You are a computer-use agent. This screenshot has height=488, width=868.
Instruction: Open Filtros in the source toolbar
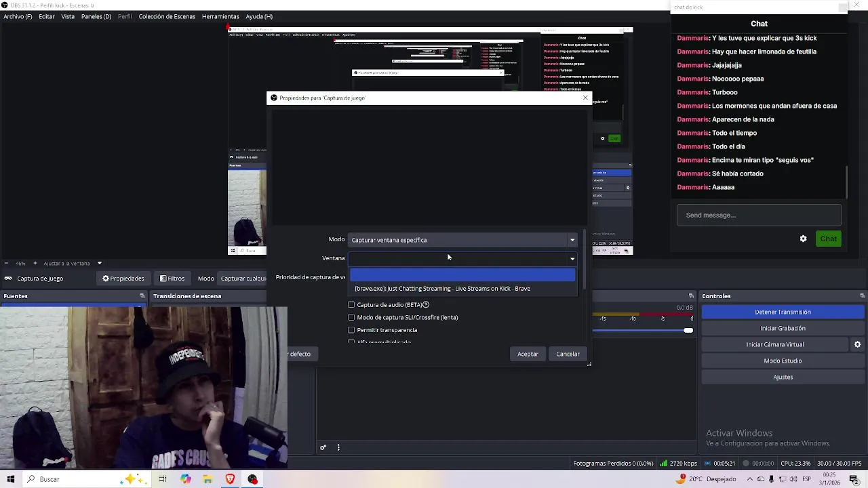click(x=172, y=278)
